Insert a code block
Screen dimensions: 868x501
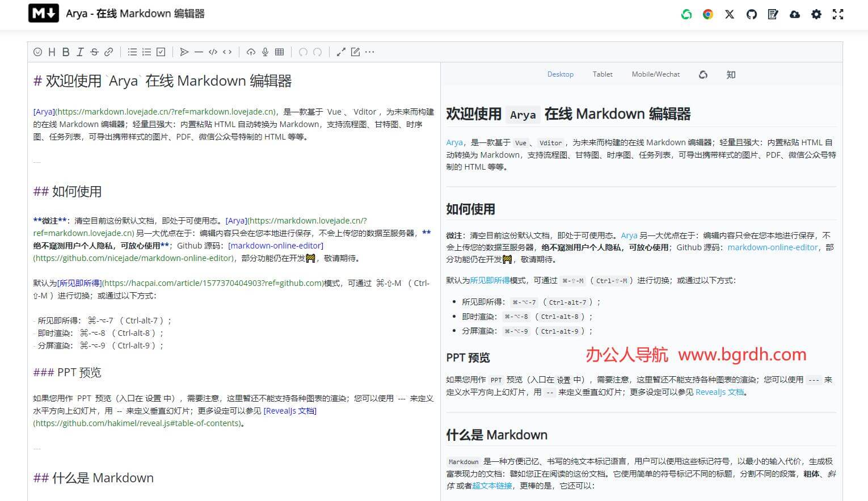tap(213, 52)
